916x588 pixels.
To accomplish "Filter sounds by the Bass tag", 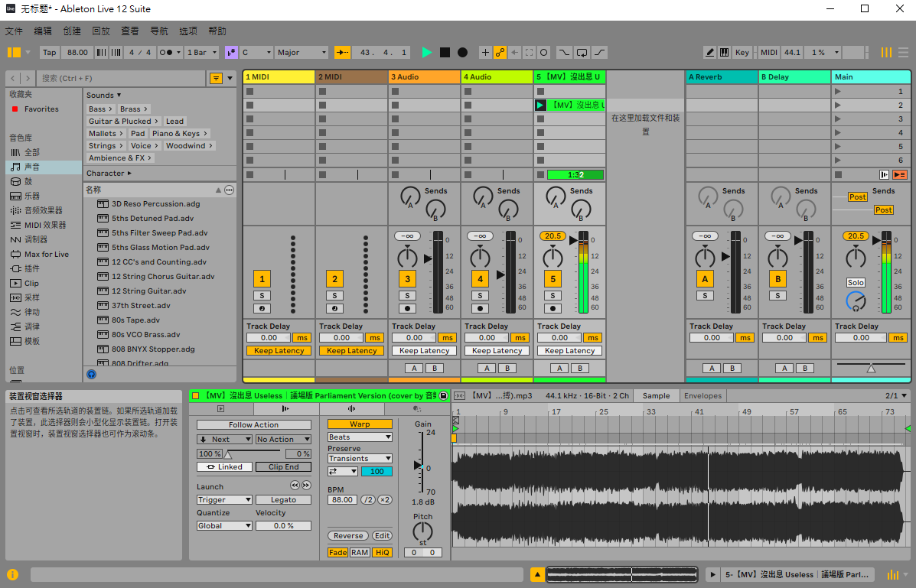I will tap(100, 109).
